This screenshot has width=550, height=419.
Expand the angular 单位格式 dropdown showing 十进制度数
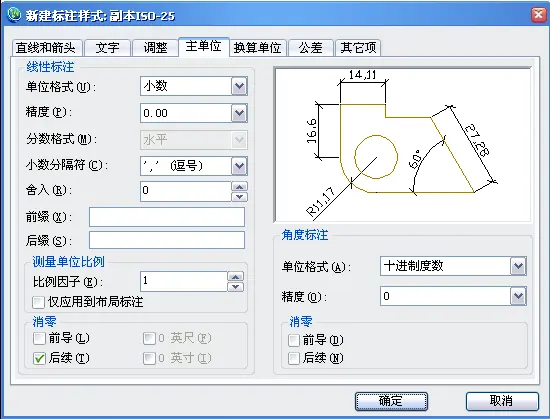(453, 266)
